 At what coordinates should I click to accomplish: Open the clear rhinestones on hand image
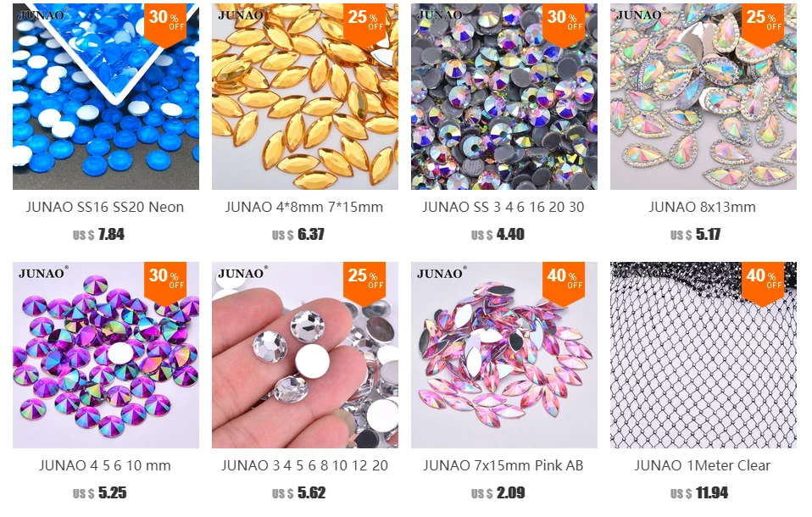coord(305,355)
